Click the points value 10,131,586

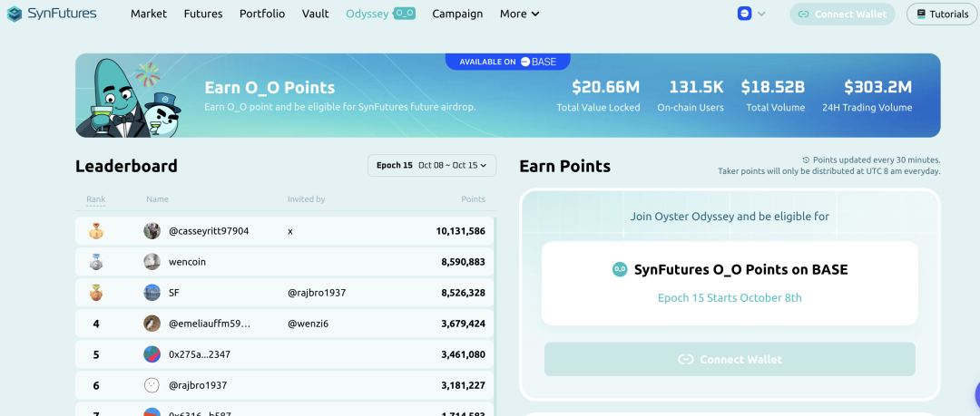pyautogui.click(x=461, y=231)
